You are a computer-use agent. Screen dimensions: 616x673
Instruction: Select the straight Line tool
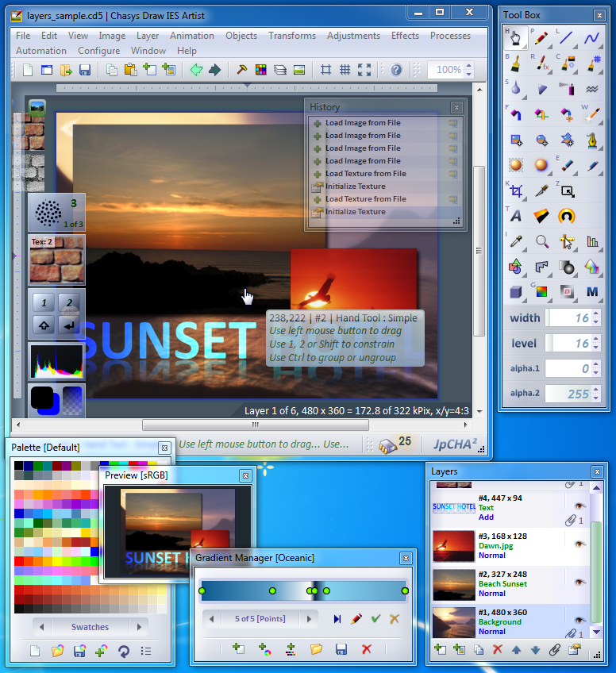coord(567,38)
